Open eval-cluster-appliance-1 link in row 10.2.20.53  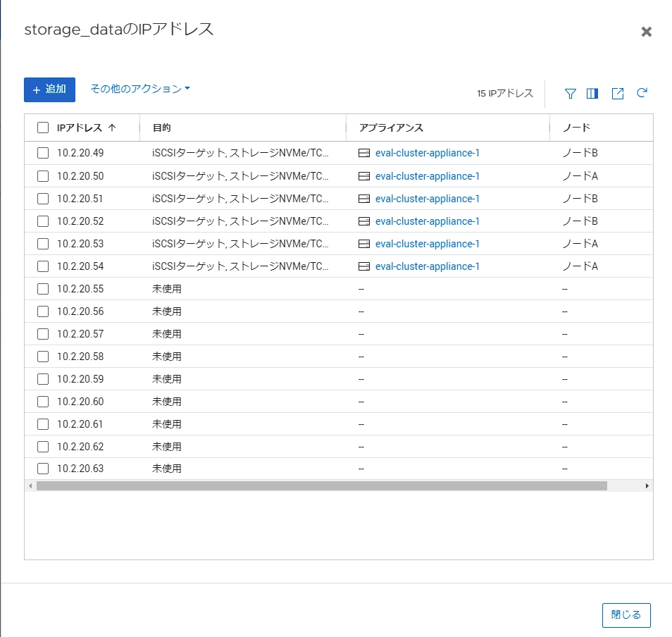[x=425, y=243]
